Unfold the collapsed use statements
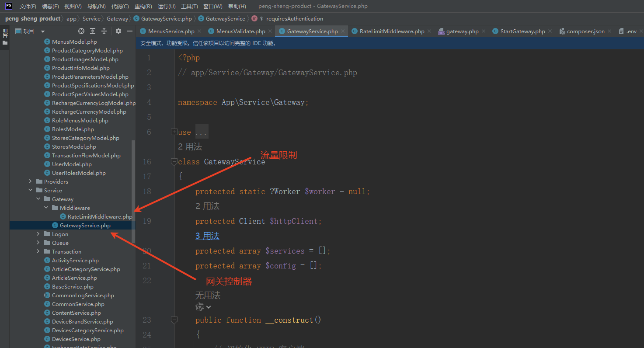Image resolution: width=644 pixels, height=348 pixels. tap(174, 132)
